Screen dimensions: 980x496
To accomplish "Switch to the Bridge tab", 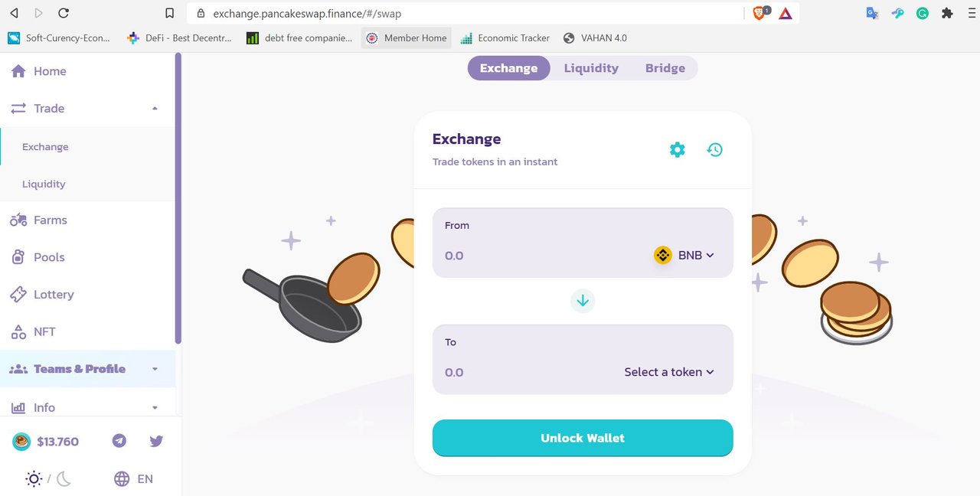I will (x=665, y=68).
